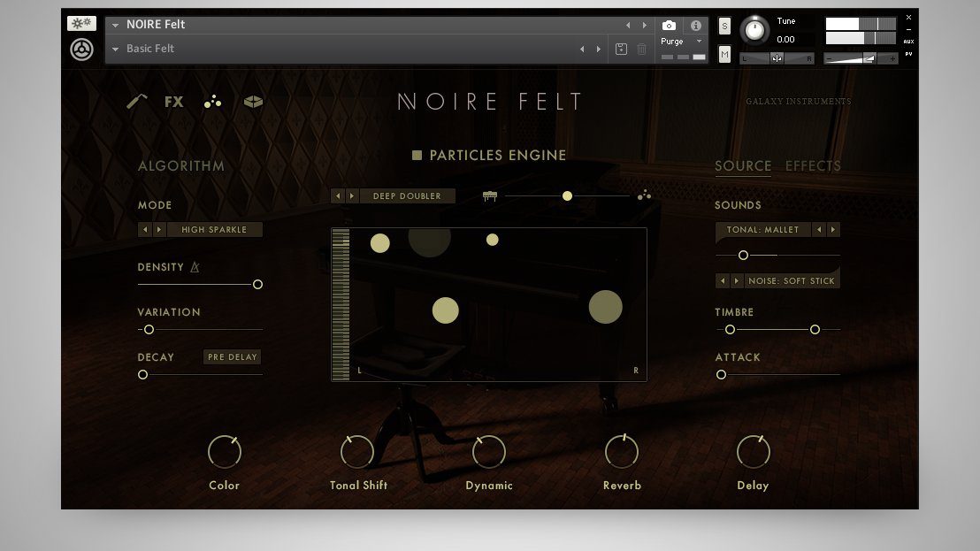The height and width of the screenshot is (551, 980).
Task: Mute the instrument with the M button
Action: pos(724,54)
